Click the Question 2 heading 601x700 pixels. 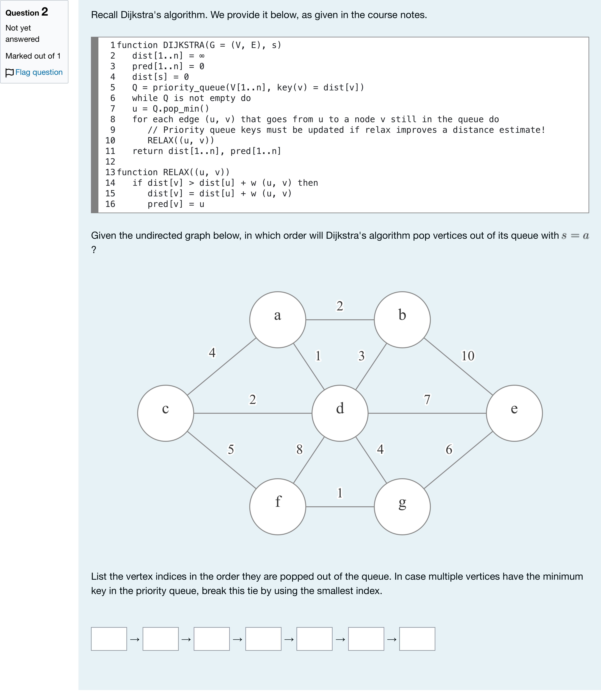27,12
